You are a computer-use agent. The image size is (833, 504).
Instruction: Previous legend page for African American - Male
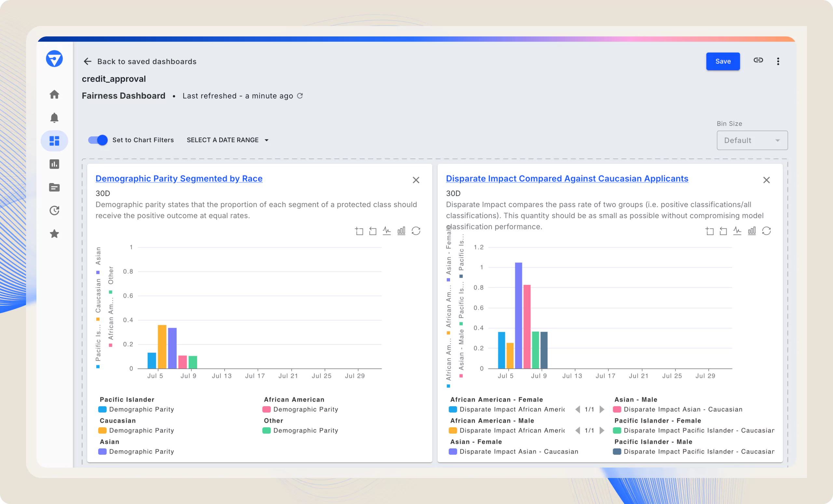(x=578, y=431)
